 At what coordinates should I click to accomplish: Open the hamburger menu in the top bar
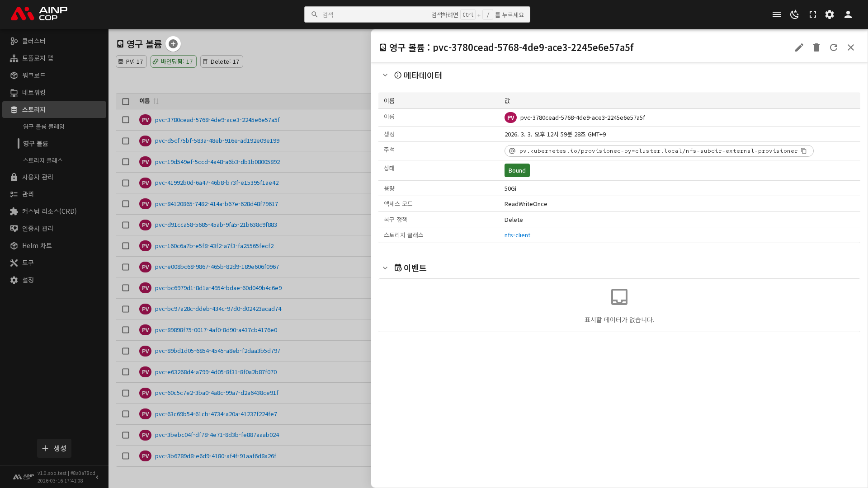click(x=776, y=14)
